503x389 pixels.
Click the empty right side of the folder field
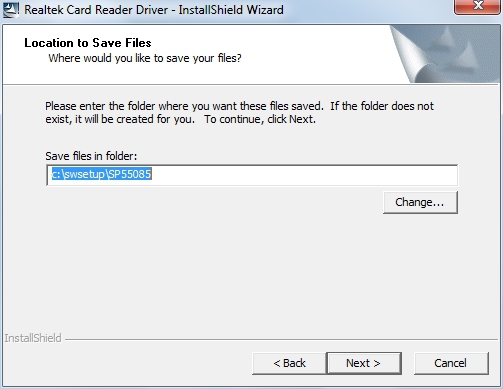303,175
